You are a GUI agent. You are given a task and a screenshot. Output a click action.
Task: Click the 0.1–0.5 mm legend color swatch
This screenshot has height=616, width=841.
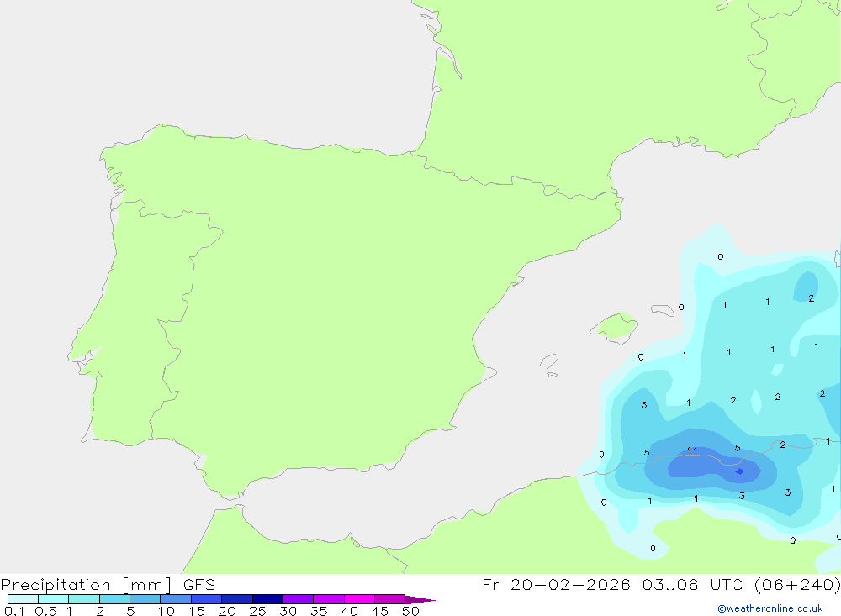coord(23,599)
